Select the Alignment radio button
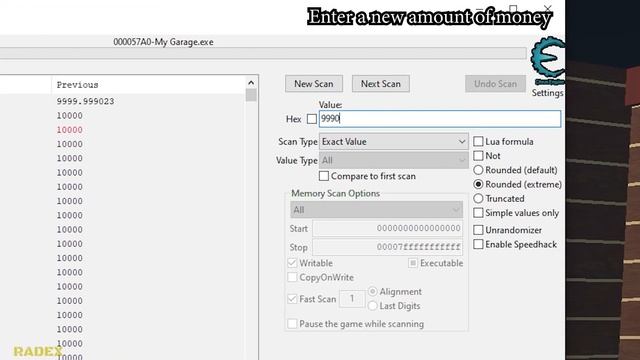The width and height of the screenshot is (640, 360). [x=372, y=291]
